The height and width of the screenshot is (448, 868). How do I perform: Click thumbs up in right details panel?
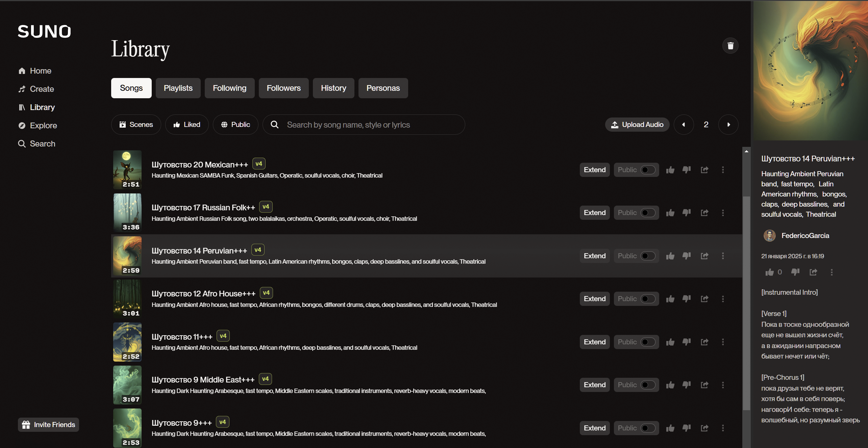pyautogui.click(x=770, y=272)
